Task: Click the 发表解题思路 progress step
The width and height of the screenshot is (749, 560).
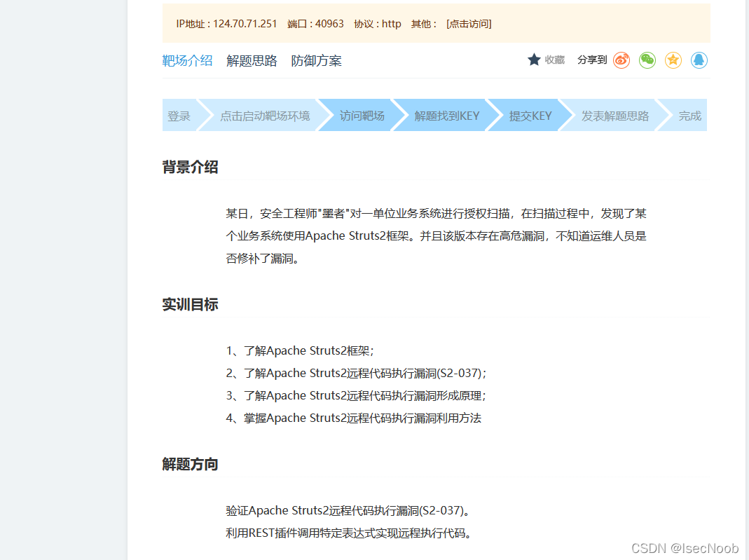Action: click(x=612, y=115)
